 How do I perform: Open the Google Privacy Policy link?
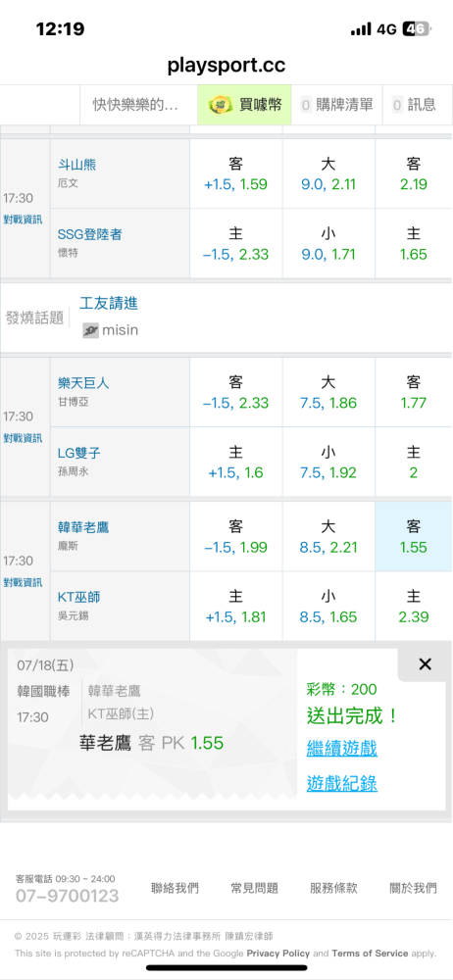pos(277,954)
